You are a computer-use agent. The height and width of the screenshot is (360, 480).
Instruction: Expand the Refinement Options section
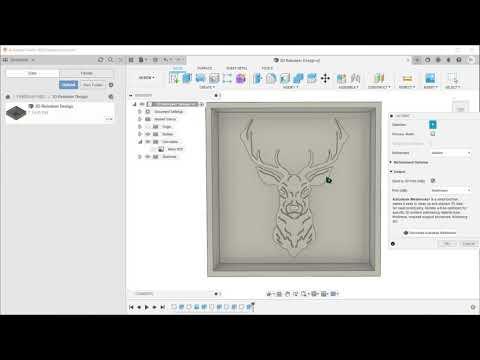pyautogui.click(x=391, y=162)
